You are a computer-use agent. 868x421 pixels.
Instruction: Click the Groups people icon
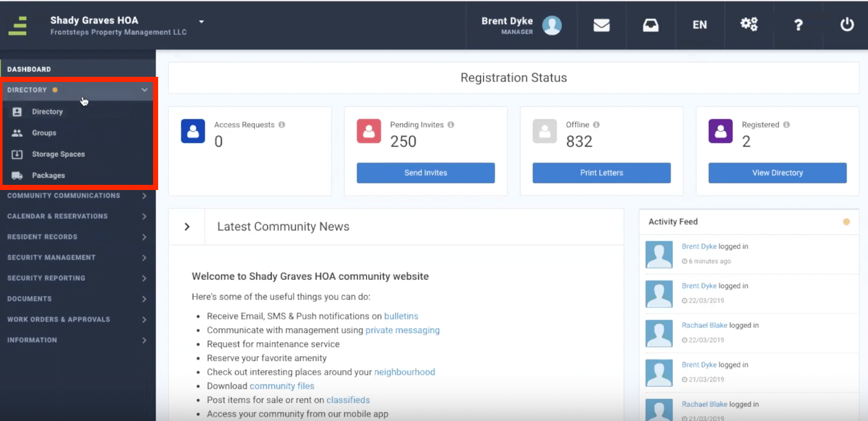pos(17,133)
